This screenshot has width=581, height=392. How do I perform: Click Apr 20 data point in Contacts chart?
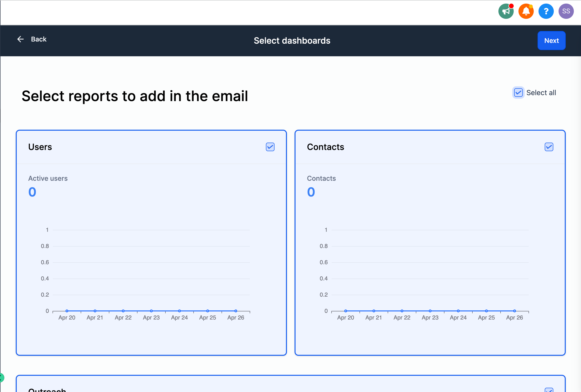tap(345, 311)
